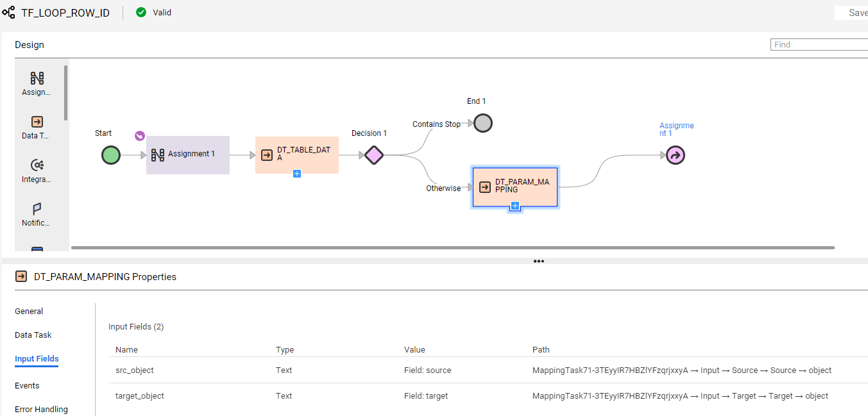Click in the Find search field
The height and width of the screenshot is (416, 868).
[x=819, y=45]
